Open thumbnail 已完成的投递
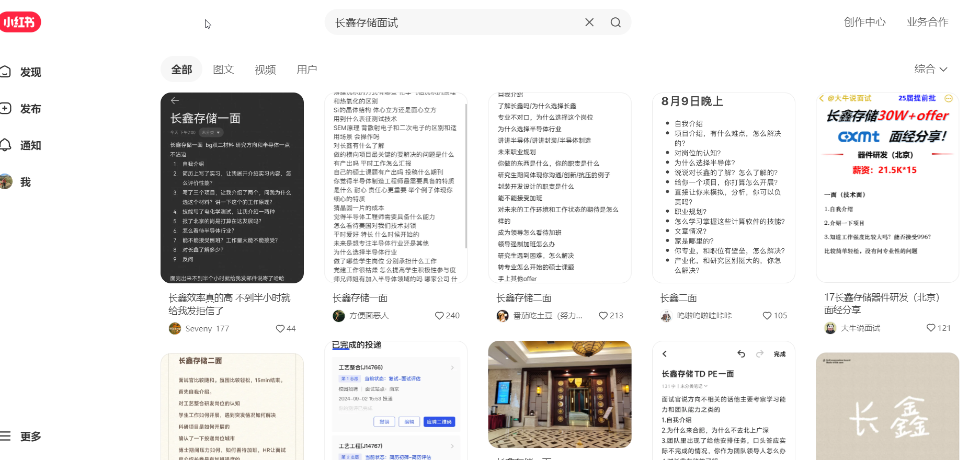 coord(396,400)
